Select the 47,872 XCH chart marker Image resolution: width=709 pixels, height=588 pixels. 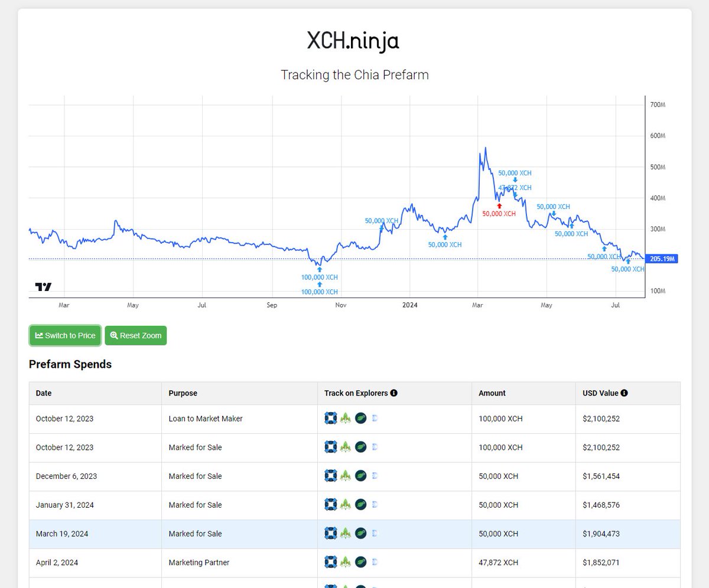[x=515, y=188]
